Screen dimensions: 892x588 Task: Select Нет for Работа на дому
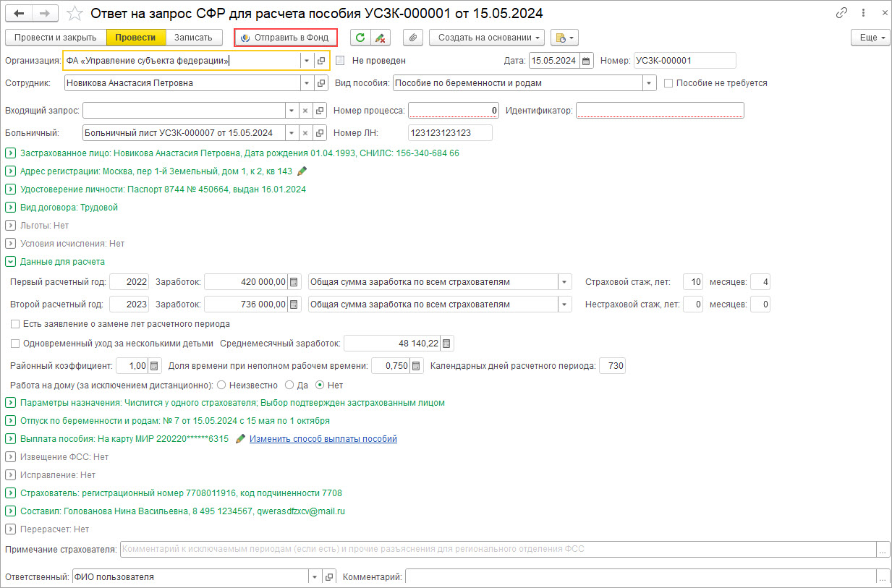pyautogui.click(x=320, y=385)
